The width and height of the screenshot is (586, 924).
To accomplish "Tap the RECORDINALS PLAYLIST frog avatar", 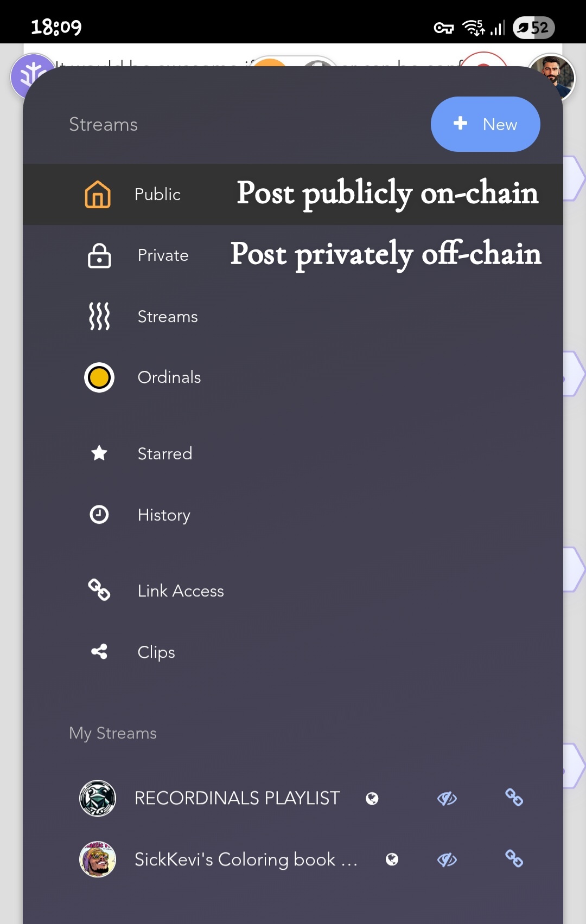I will click(x=98, y=798).
